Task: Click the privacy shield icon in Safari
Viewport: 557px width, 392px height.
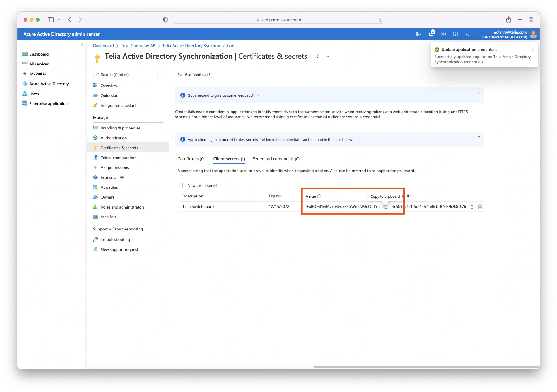Action: [x=165, y=20]
